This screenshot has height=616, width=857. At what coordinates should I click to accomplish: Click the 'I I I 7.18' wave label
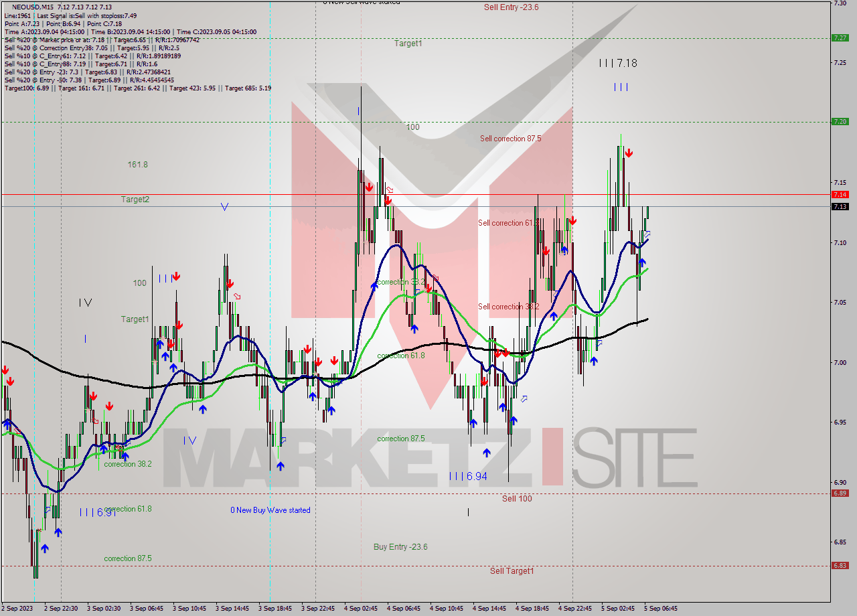click(618, 63)
